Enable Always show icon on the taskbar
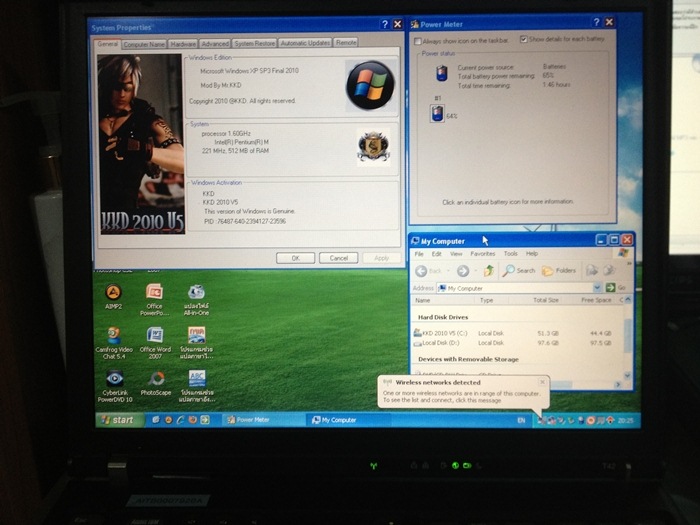 click(420, 40)
